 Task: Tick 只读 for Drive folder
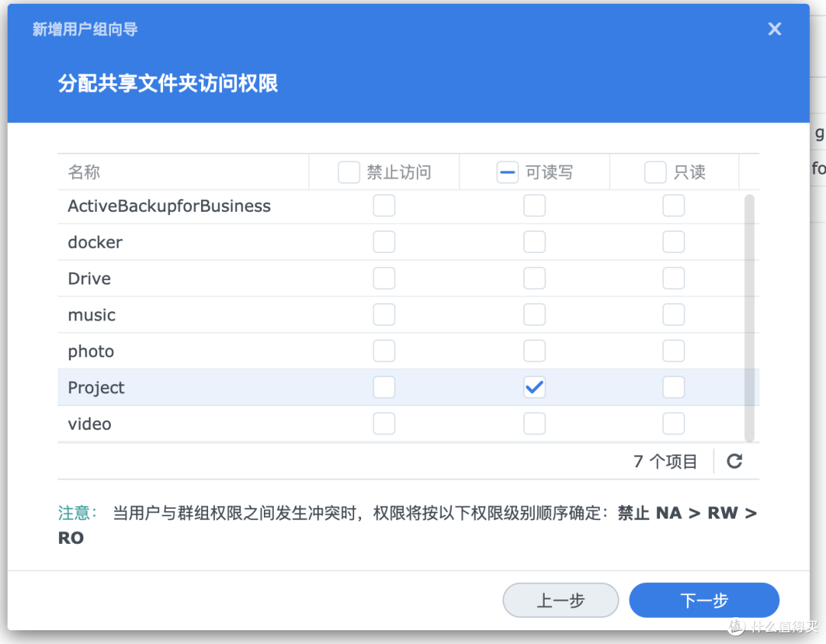coord(673,278)
